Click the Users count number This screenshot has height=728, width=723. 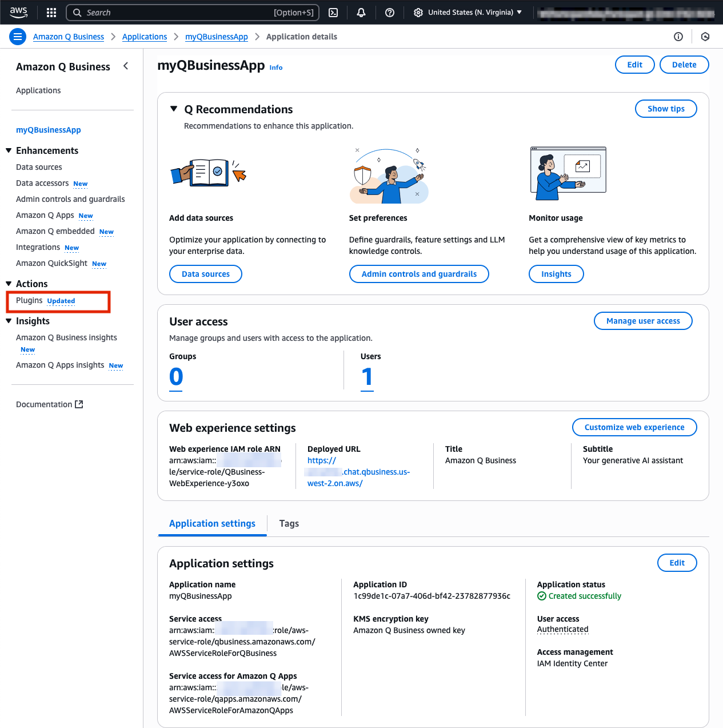pyautogui.click(x=367, y=377)
